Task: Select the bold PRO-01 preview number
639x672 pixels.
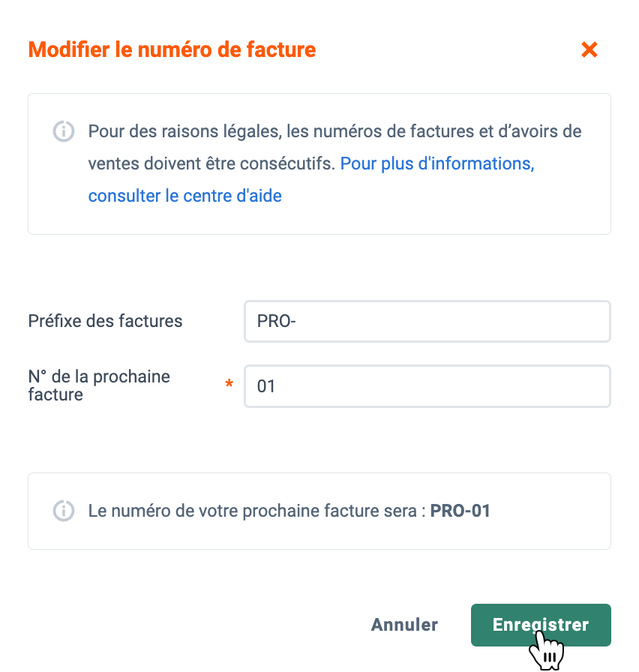Action: (x=460, y=511)
